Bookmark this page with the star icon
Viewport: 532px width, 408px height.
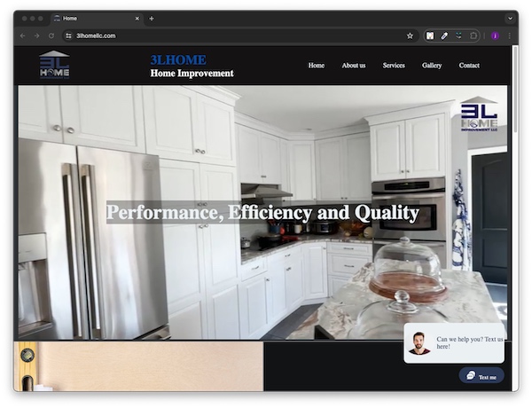coord(410,35)
